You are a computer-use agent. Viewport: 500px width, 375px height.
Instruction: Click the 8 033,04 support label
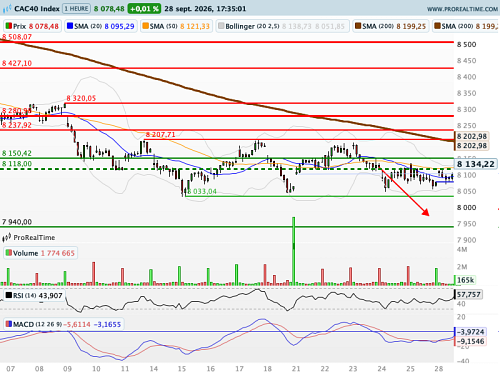(202, 192)
